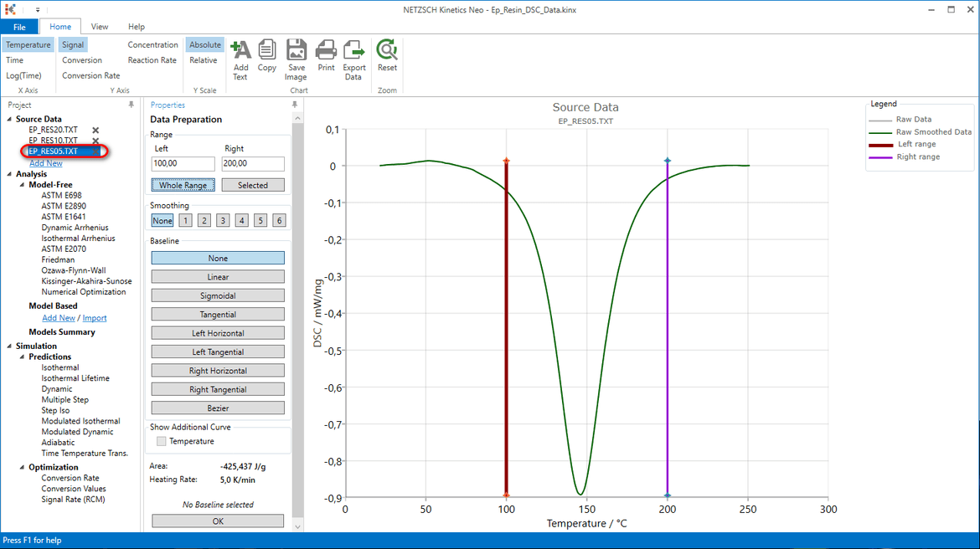Set Smoothing level to 3

point(222,220)
